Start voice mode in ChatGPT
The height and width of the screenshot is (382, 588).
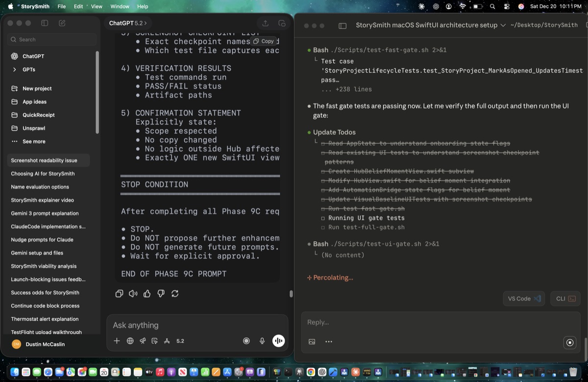(278, 340)
